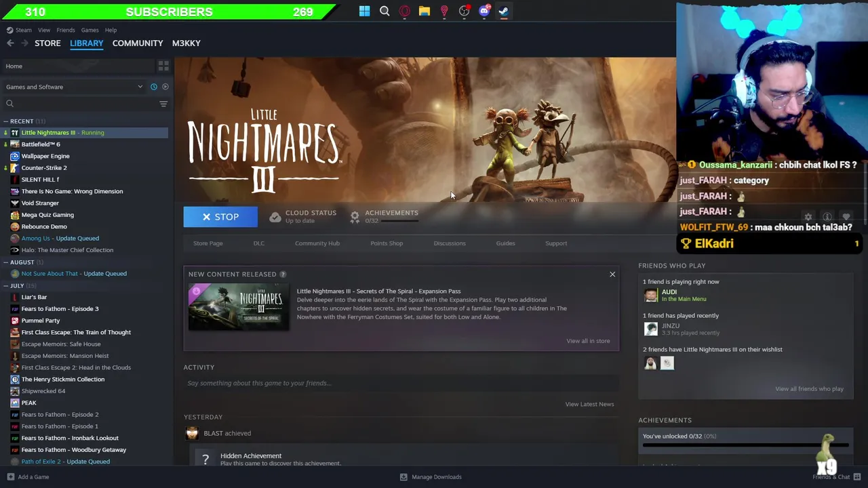
Task: Open Manage Downloads
Action: [x=431, y=477]
